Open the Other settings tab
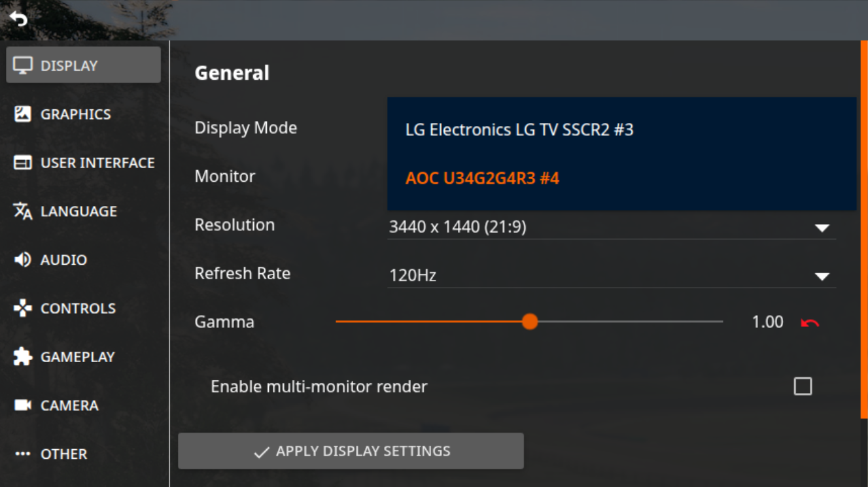This screenshot has width=868, height=487. coord(63,454)
